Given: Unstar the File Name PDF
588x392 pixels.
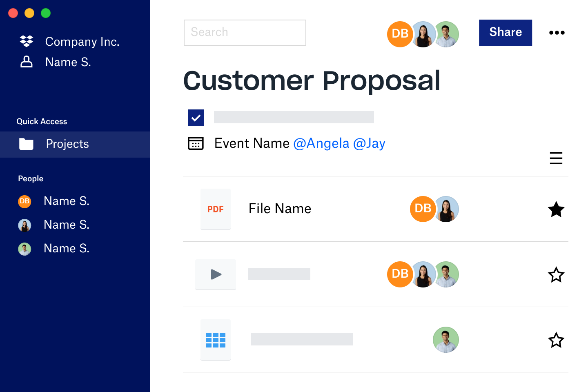Looking at the screenshot, I should pyautogui.click(x=556, y=209).
